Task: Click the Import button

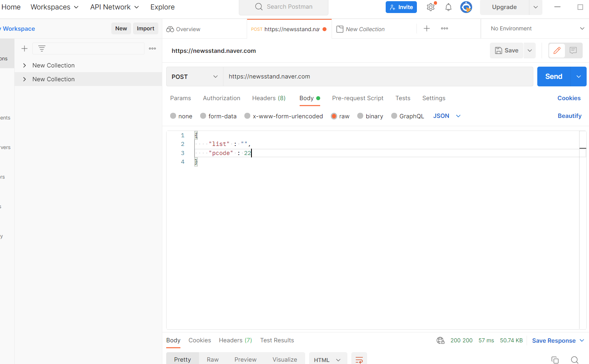Action: point(146,28)
